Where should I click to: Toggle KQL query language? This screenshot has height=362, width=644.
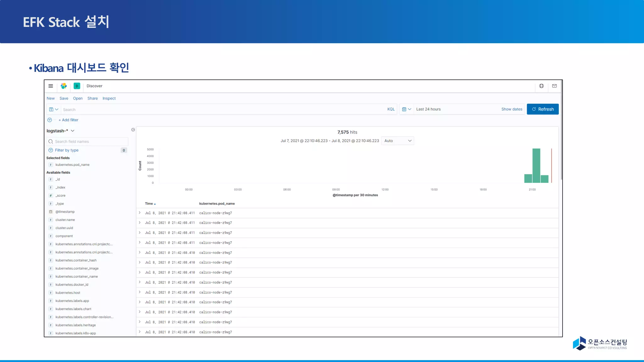[x=391, y=109]
